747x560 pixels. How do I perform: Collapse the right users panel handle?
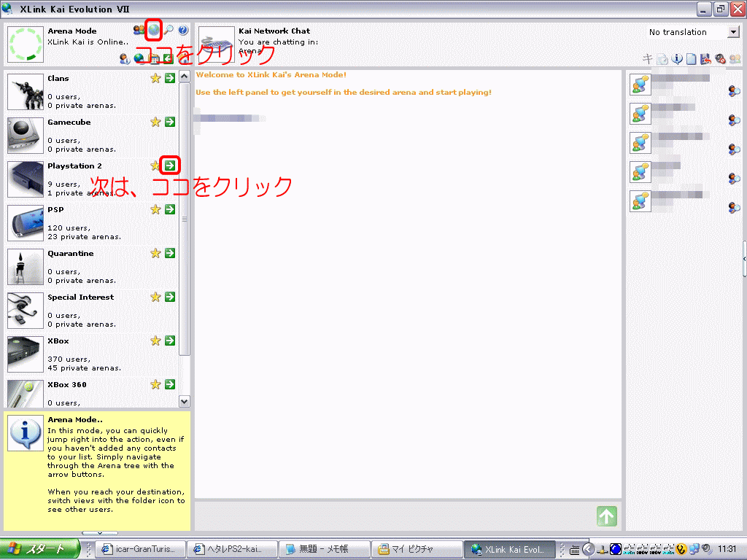745,259
